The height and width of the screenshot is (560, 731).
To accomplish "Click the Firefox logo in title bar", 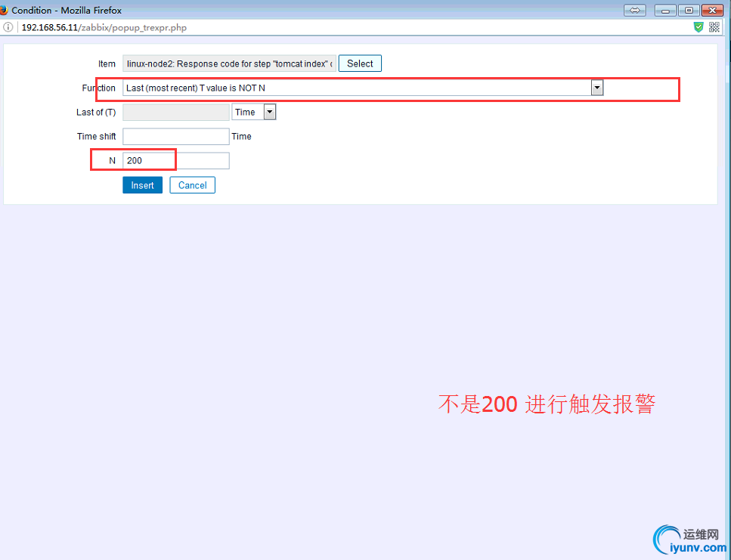I will click(x=4, y=10).
